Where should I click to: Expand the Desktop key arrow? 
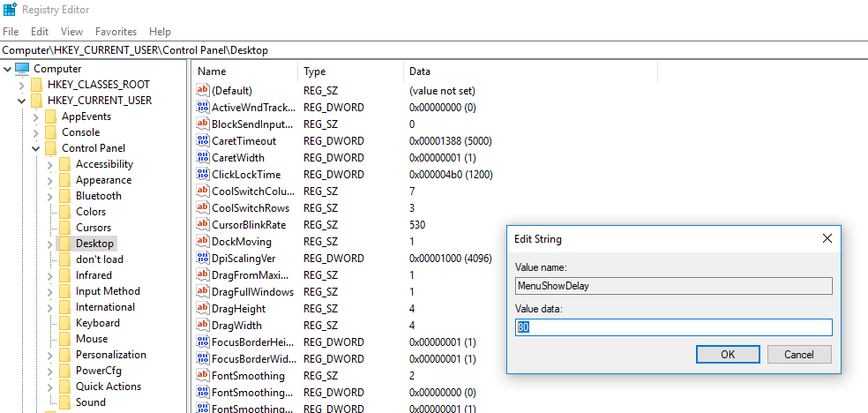[x=49, y=244]
